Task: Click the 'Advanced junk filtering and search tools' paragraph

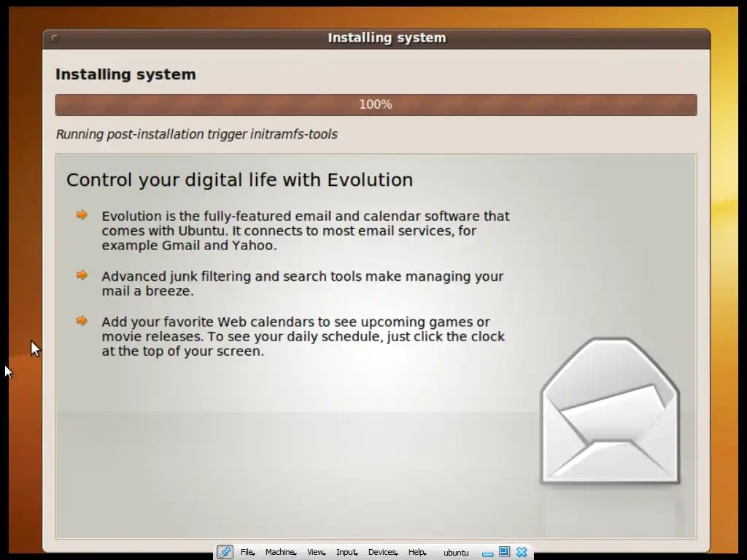Action: coord(303,284)
